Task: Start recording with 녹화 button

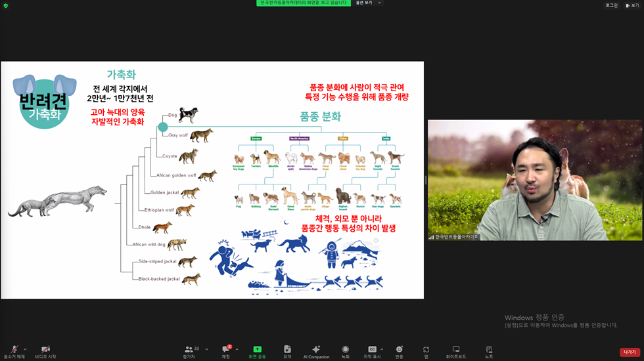Action: tap(346, 352)
